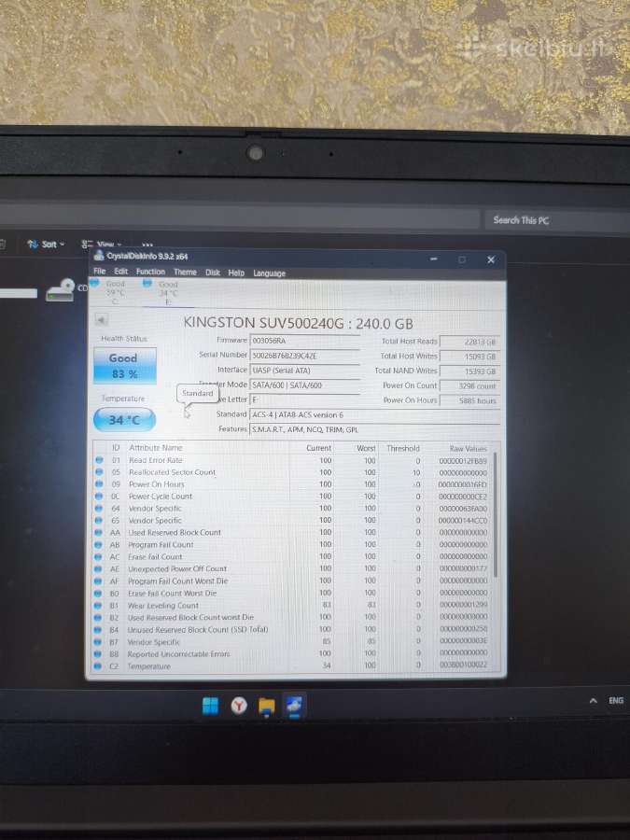Click the status dot for Wear Leveling Count
The width and height of the screenshot is (630, 840).
[x=97, y=606]
